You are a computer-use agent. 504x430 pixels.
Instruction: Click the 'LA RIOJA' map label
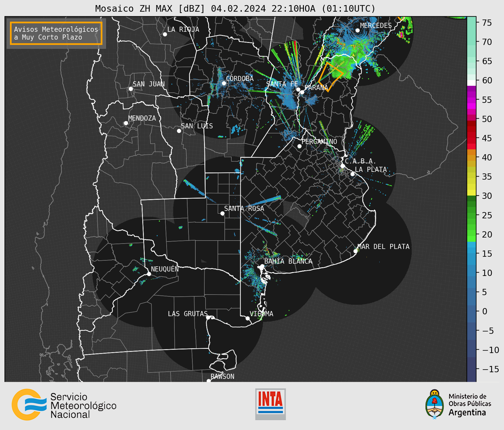pyautogui.click(x=183, y=30)
